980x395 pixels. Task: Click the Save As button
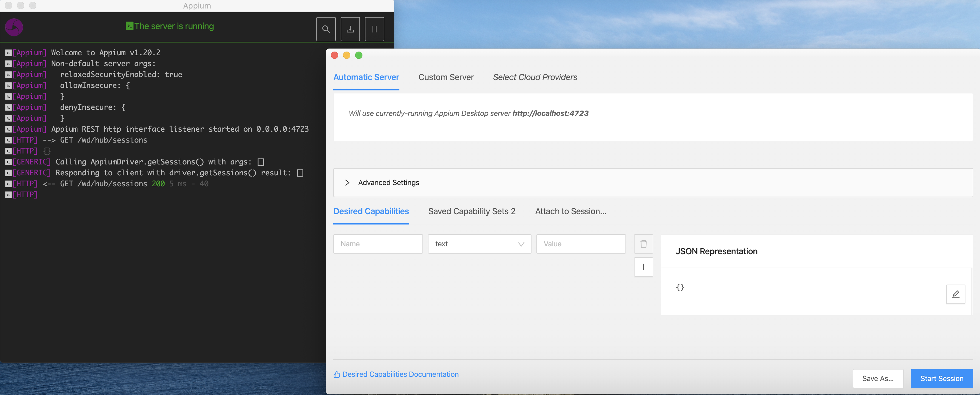(878, 379)
